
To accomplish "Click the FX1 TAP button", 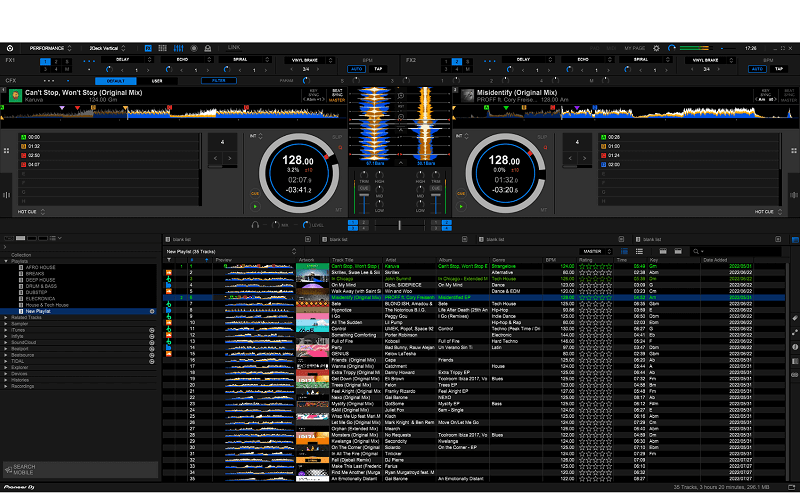I will pos(378,69).
